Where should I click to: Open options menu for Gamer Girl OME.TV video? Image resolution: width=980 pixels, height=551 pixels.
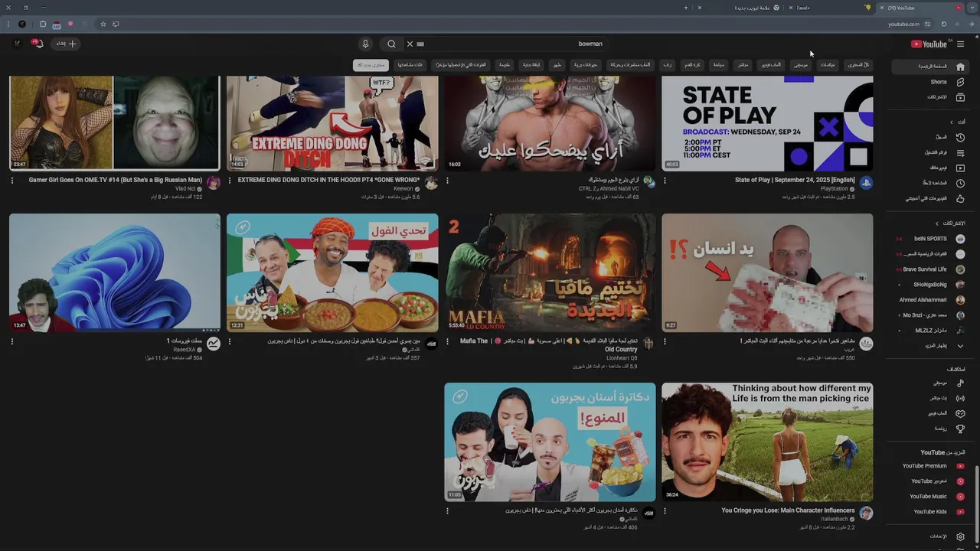pyautogui.click(x=11, y=181)
